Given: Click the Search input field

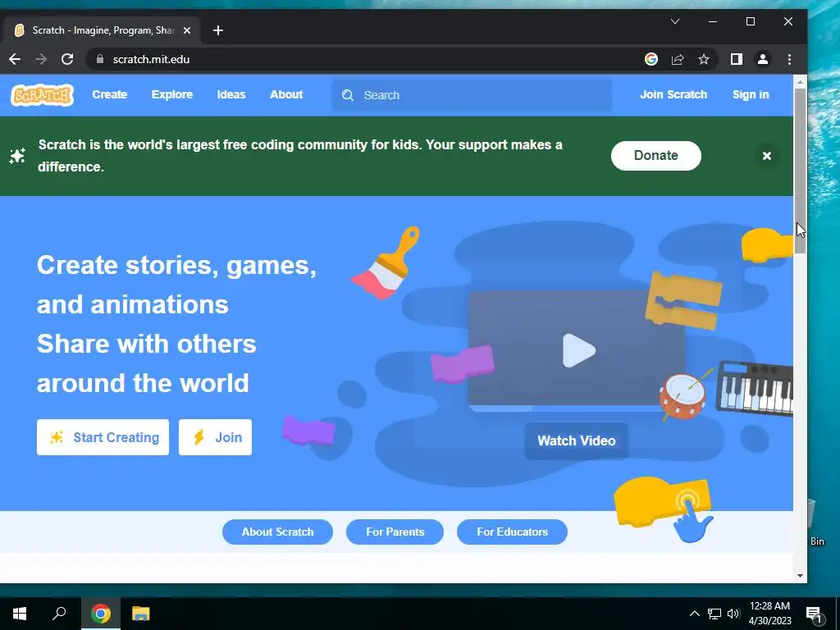Looking at the screenshot, I should click(x=472, y=95).
